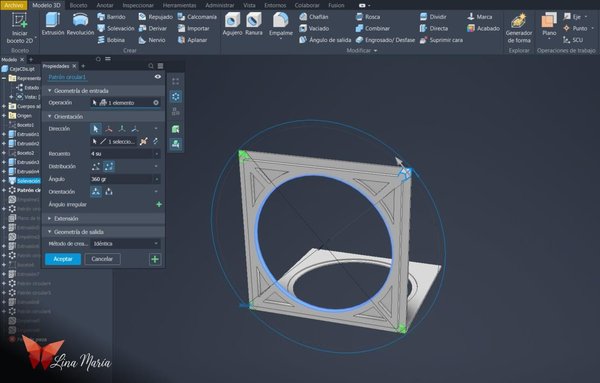This screenshot has height=383, width=600.
Task: Select the Derivar tool
Action: [x=153, y=28]
